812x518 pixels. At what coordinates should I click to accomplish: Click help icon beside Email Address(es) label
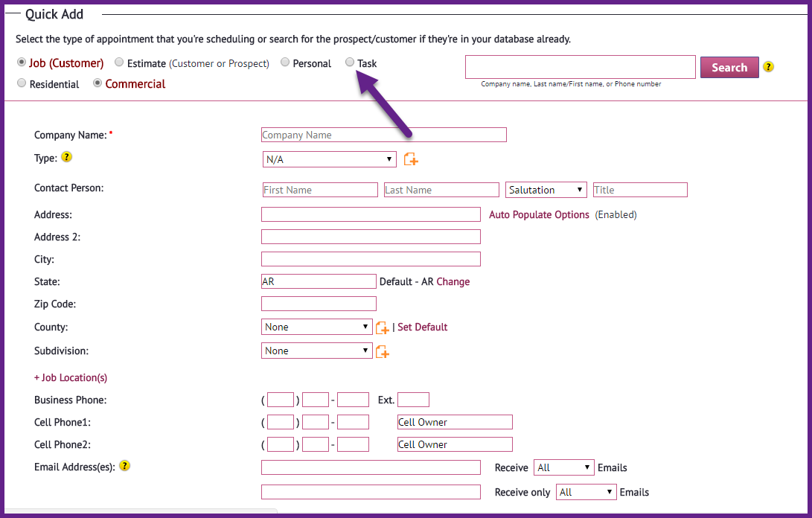125,466
